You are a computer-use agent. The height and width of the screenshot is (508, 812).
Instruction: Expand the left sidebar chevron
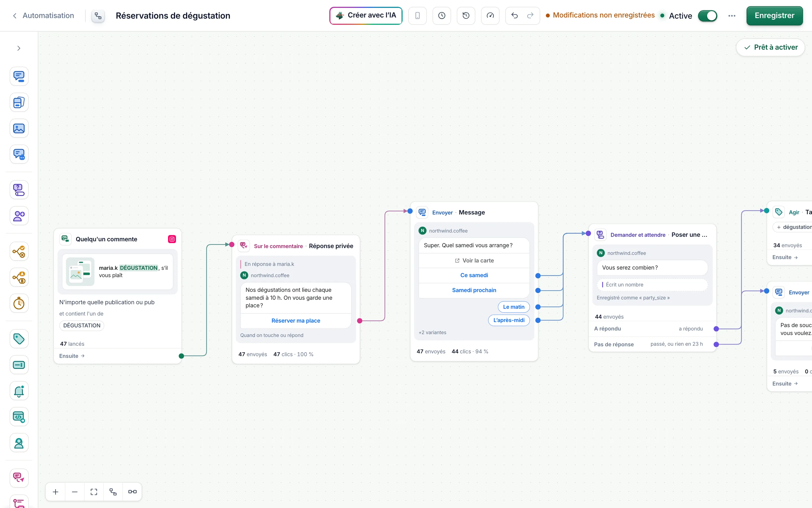[19, 48]
